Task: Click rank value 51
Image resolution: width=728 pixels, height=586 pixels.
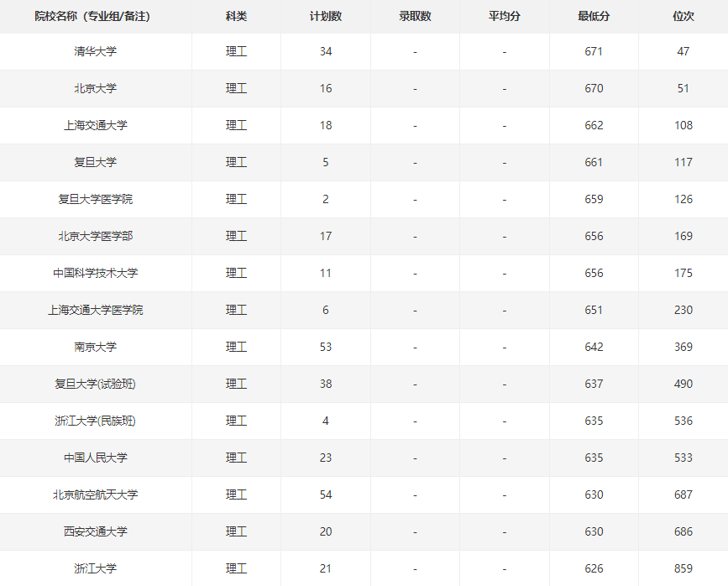Action: 683,88
